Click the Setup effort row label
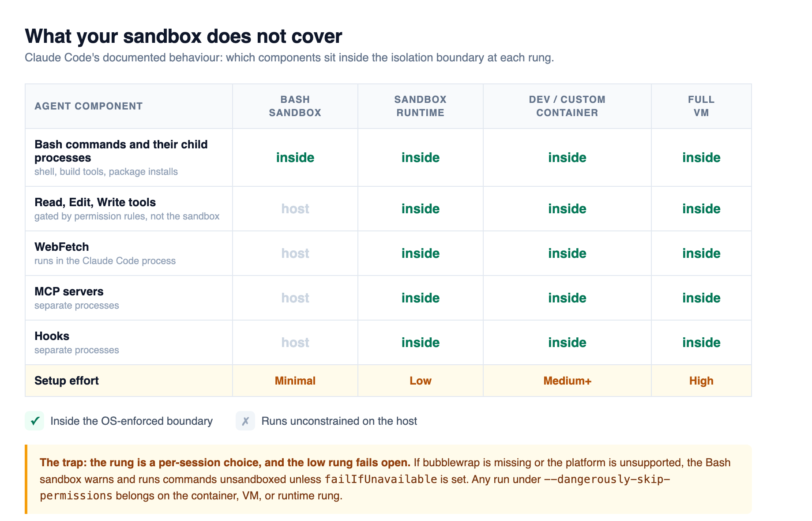812x521 pixels. 67,381
